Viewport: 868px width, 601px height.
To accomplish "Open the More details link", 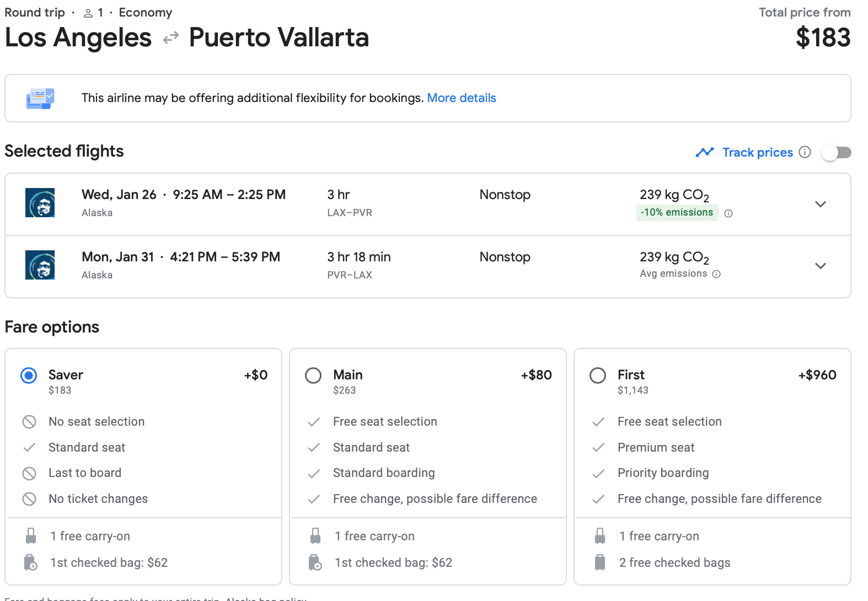I will 462,98.
